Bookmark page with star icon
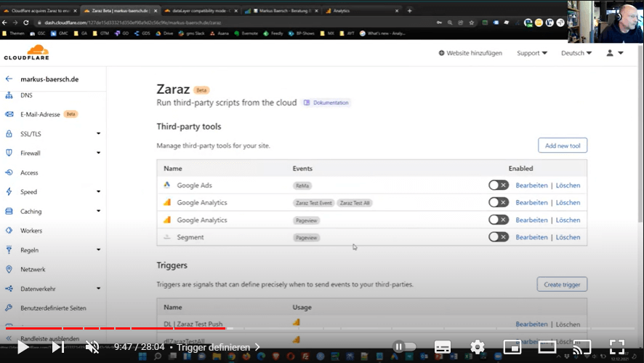This screenshot has height=363, width=644. tap(472, 23)
